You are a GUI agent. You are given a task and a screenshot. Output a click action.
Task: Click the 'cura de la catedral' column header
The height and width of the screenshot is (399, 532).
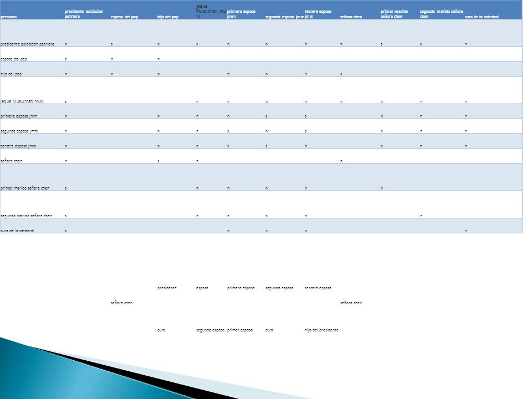pos(482,17)
